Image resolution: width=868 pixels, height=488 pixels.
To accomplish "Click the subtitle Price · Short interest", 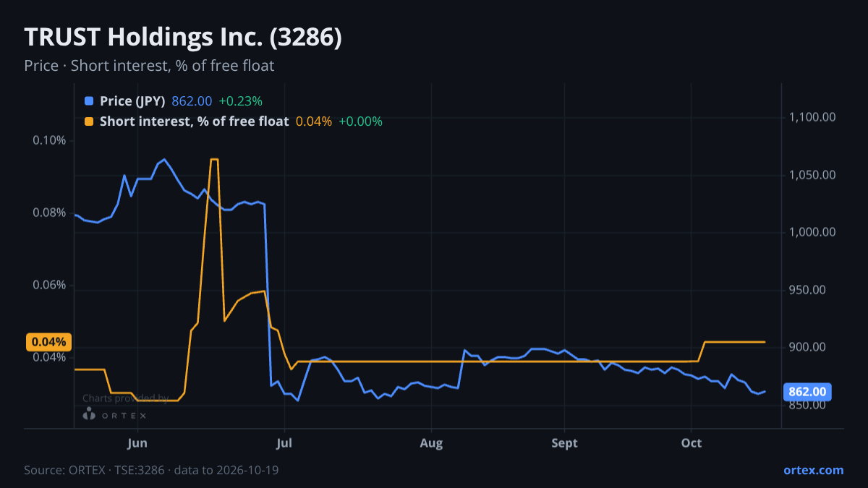I will pos(149,66).
